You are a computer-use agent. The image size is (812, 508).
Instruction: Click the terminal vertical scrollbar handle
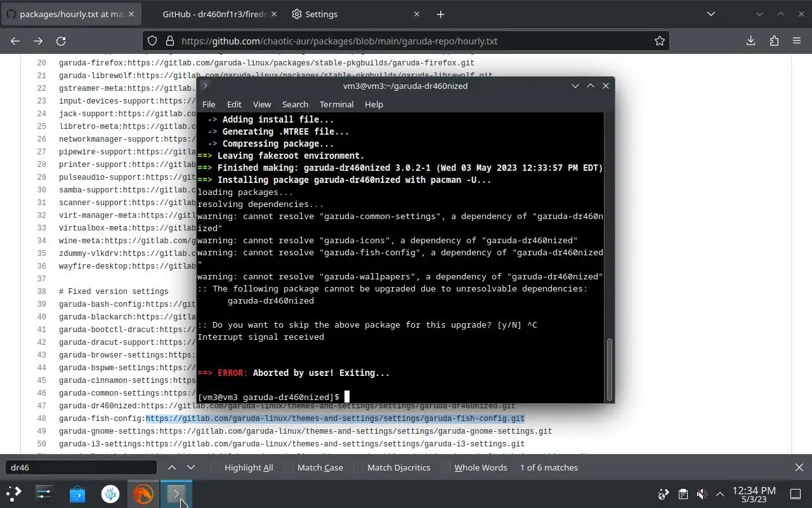pos(610,368)
